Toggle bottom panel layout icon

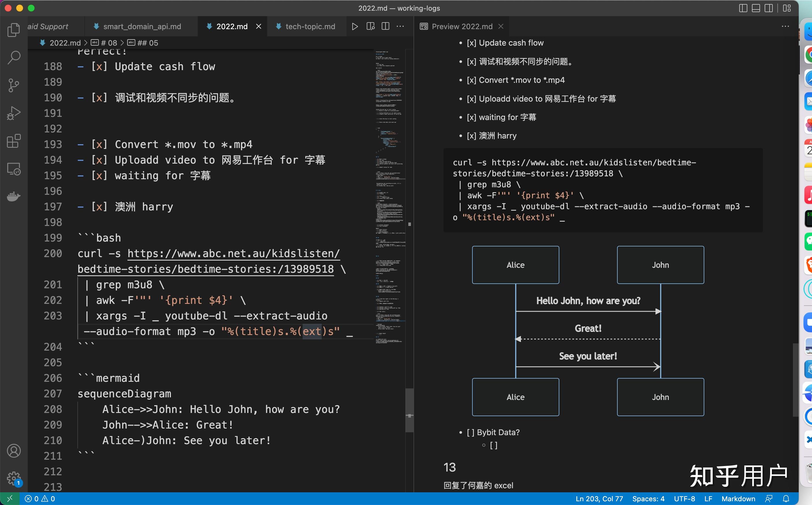[x=756, y=8]
